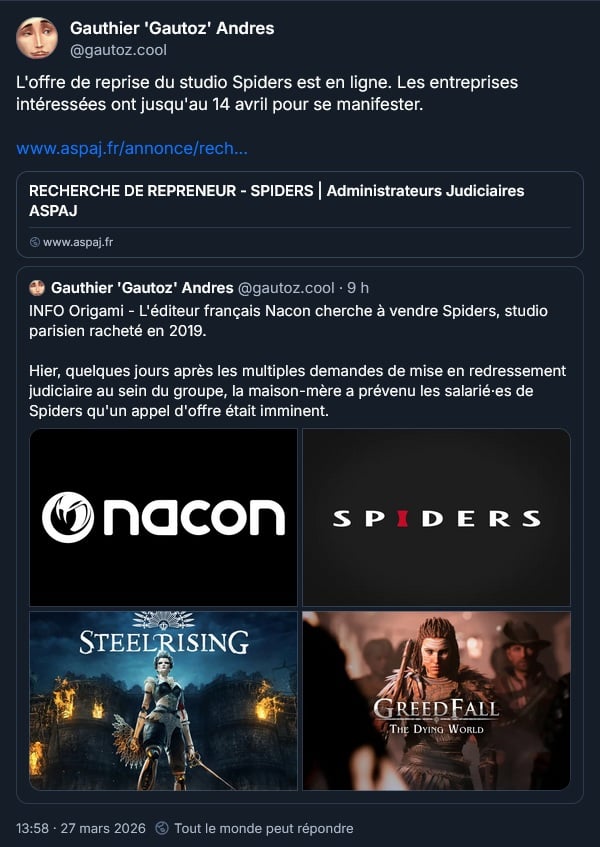Image resolution: width=600 pixels, height=847 pixels.
Task: View the GreedFall The Dying World image
Action: pos(436,701)
